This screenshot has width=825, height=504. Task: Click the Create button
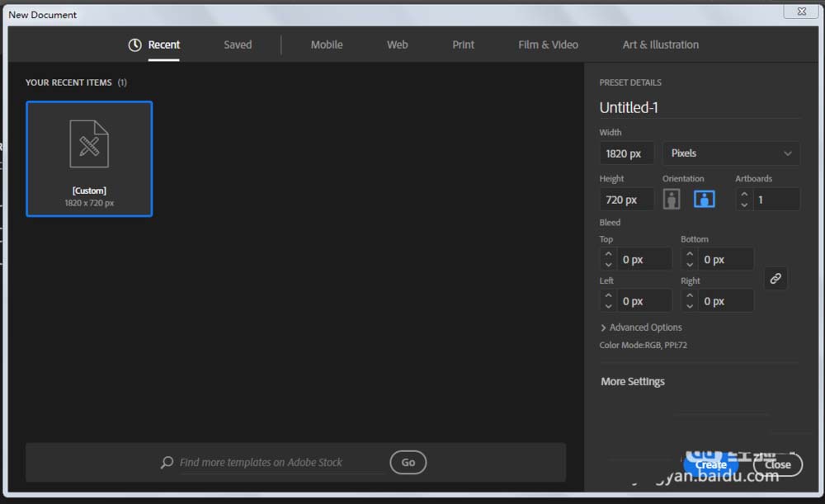[x=711, y=464]
